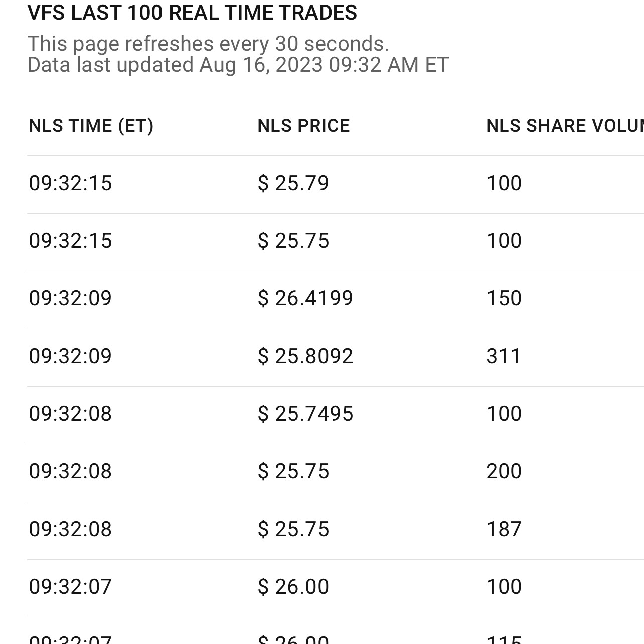Click the time in the $ 25.7495 row
This screenshot has width=644, height=644.
[x=71, y=414]
